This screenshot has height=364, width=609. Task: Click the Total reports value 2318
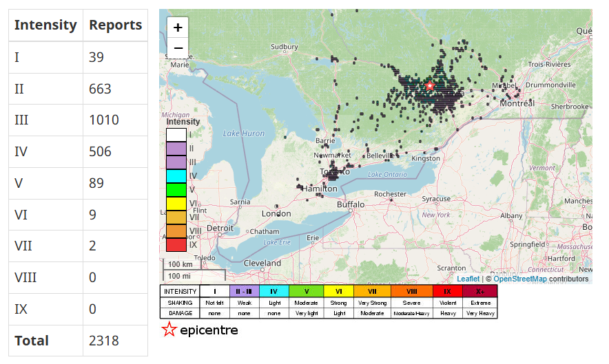point(104,341)
